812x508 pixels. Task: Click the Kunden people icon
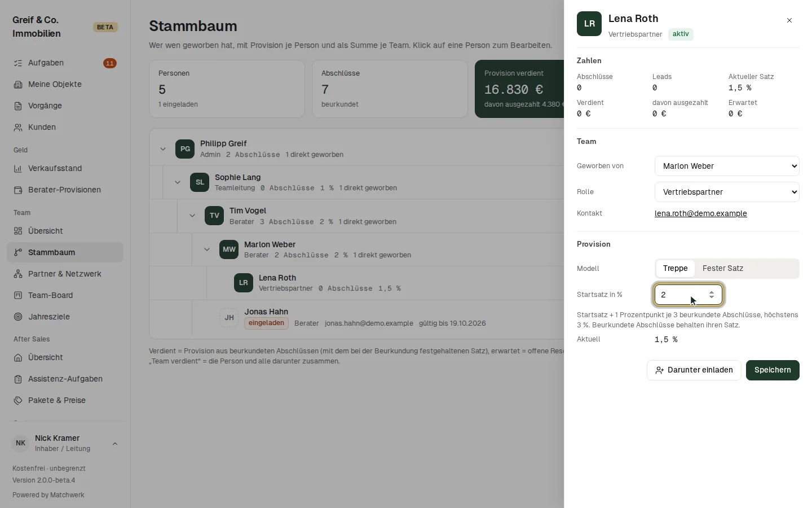coord(18,128)
